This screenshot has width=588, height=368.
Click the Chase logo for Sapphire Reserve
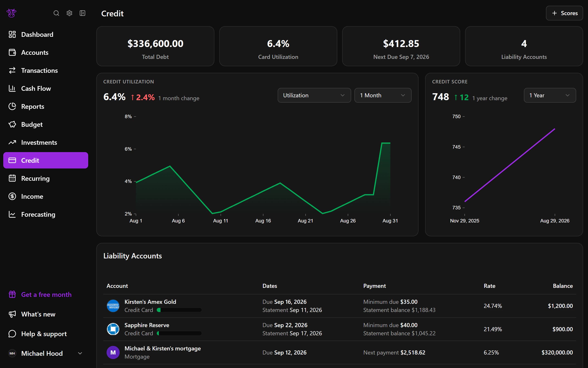point(113,329)
